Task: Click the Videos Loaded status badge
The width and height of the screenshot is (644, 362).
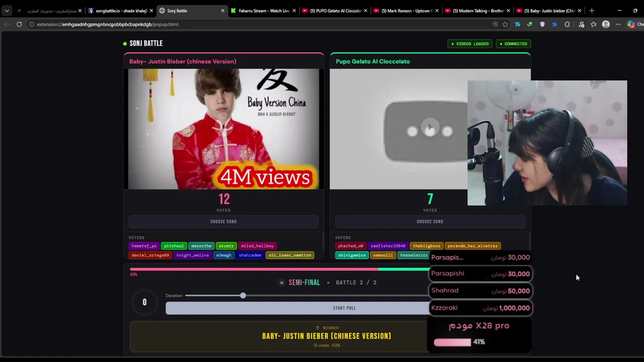Action: point(470,44)
